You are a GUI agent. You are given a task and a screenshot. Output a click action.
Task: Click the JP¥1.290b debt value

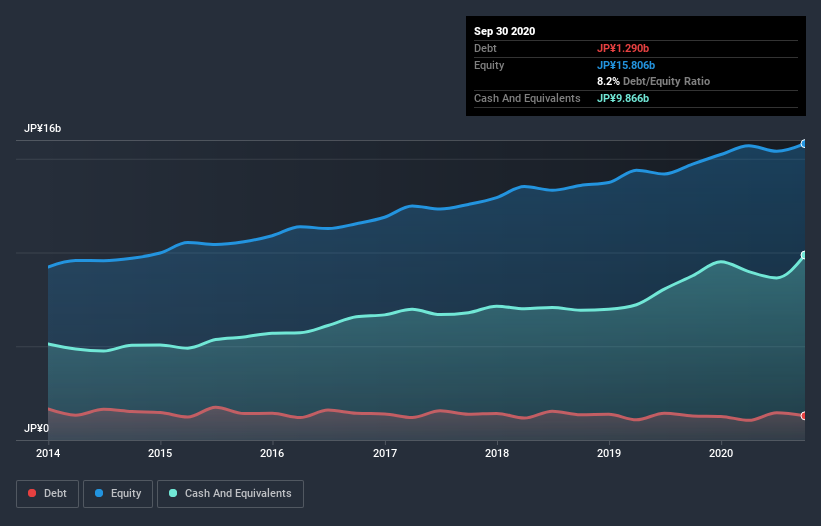[623, 48]
